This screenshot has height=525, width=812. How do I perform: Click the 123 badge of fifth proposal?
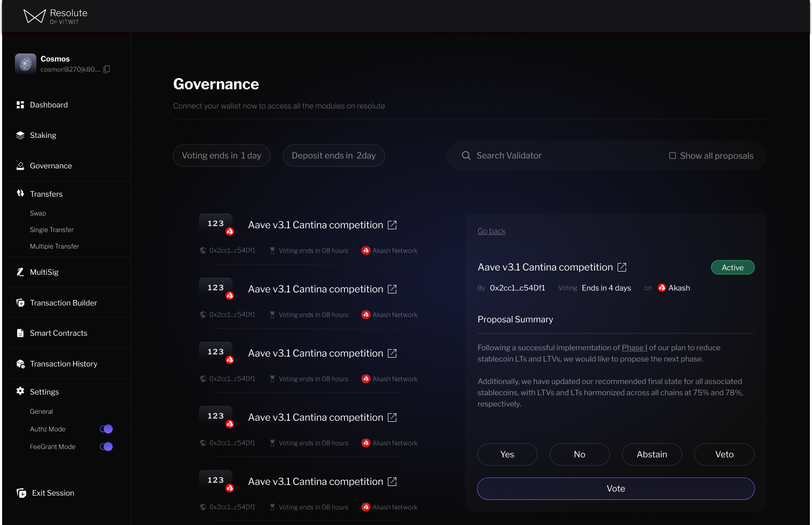(x=216, y=480)
